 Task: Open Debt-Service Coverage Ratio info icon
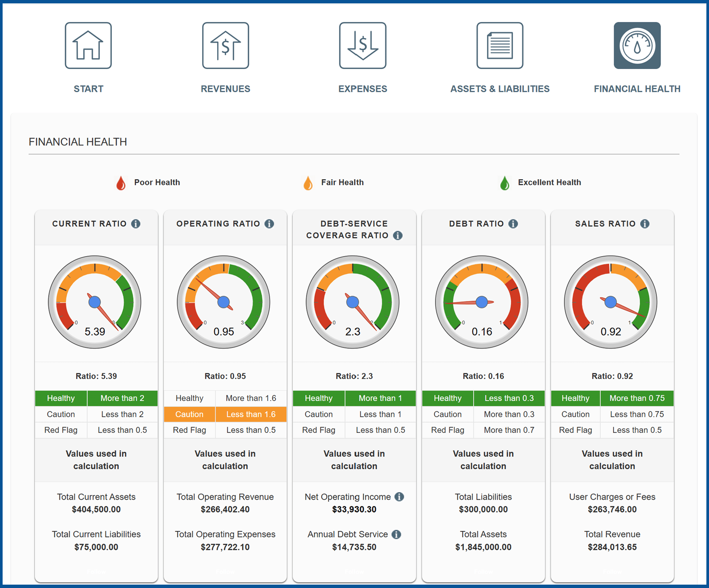click(398, 236)
